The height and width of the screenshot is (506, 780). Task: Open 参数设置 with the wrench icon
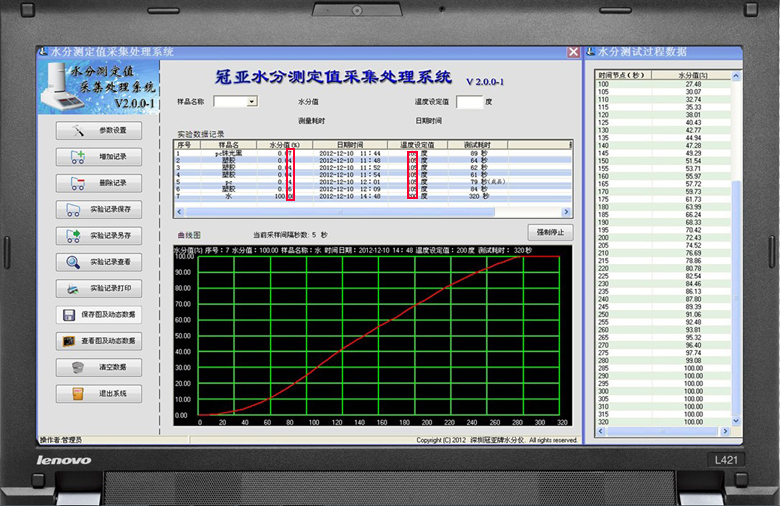[98, 130]
